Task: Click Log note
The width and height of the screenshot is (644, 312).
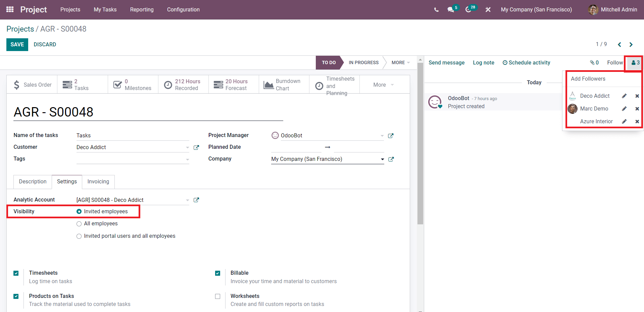Action: tap(484, 63)
